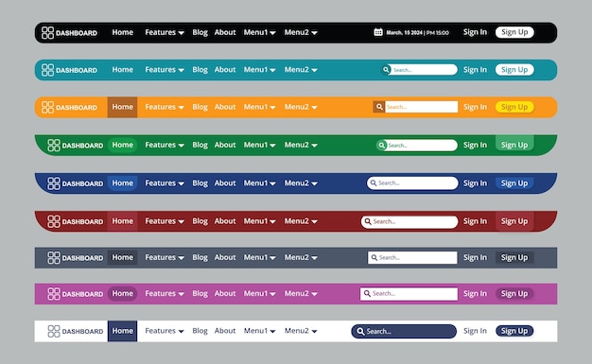Open Menu1 dropdown in blue navbar

pos(259,183)
